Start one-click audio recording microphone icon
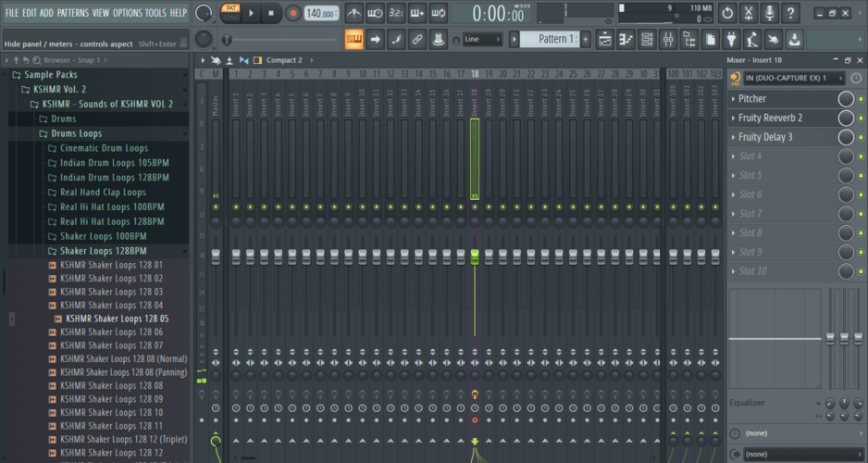Screen dimensions: 868x463 coord(770,13)
